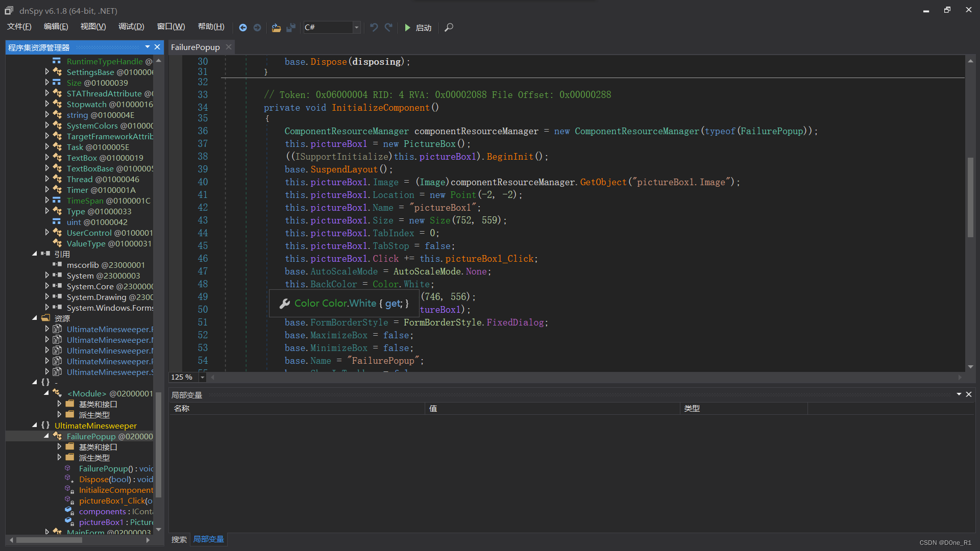
Task: Click the open file folder icon
Action: pos(276,28)
